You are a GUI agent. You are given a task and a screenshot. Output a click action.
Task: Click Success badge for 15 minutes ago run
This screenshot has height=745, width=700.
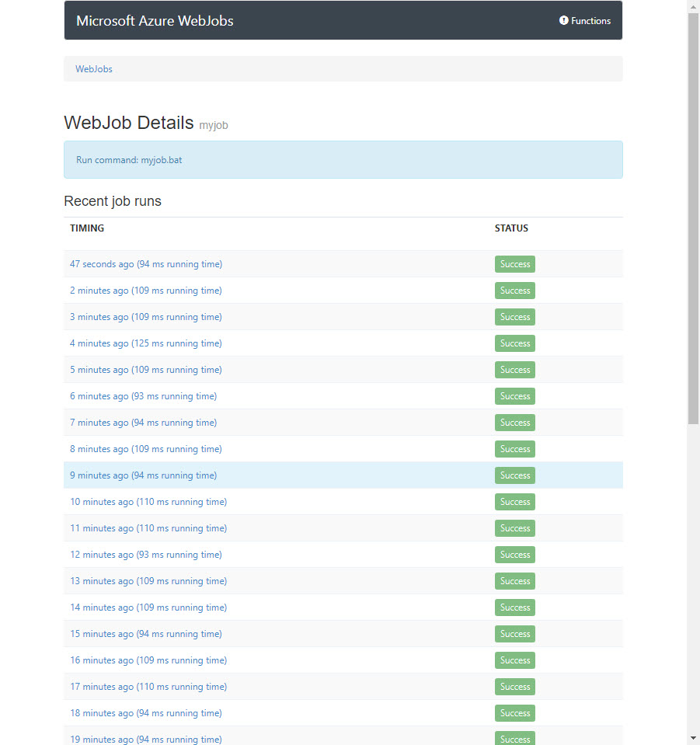514,634
